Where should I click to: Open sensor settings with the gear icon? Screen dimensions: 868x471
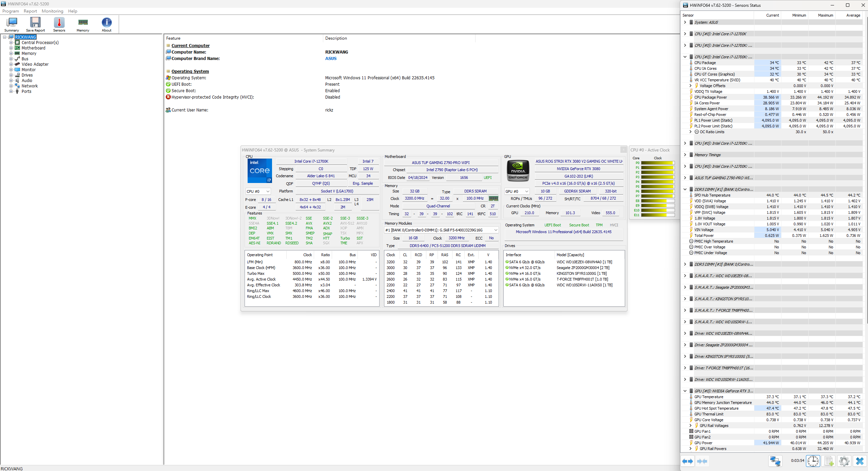click(x=844, y=461)
